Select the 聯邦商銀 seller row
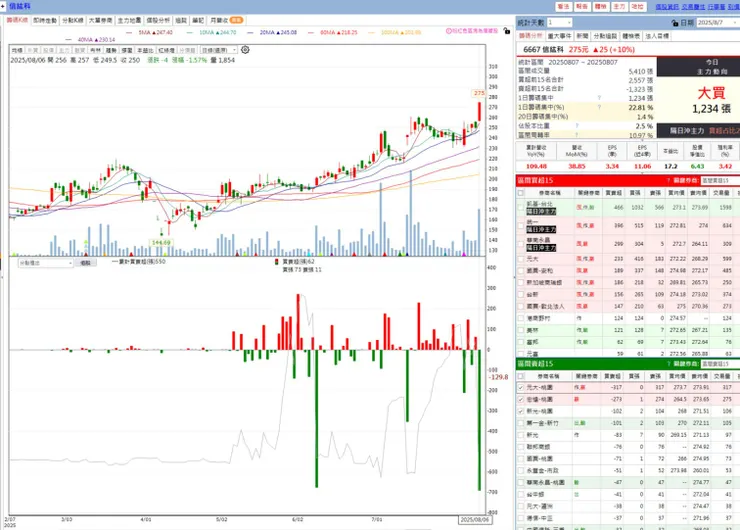Image resolution: width=740 pixels, height=530 pixels. (628, 446)
